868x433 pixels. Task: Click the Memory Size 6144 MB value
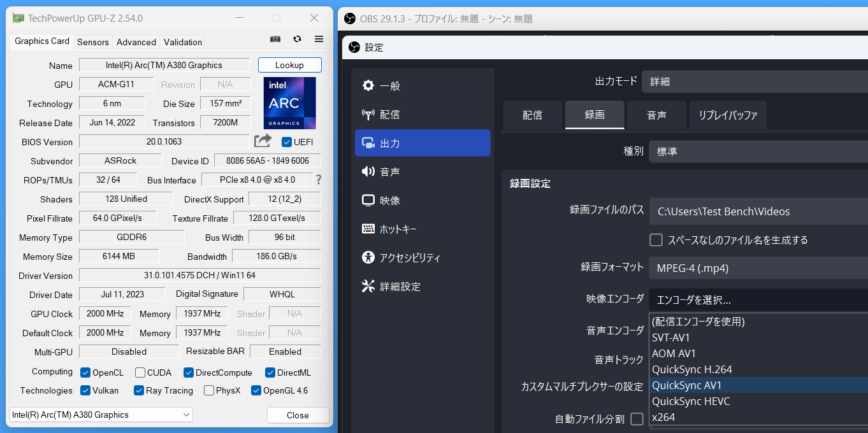(x=119, y=256)
